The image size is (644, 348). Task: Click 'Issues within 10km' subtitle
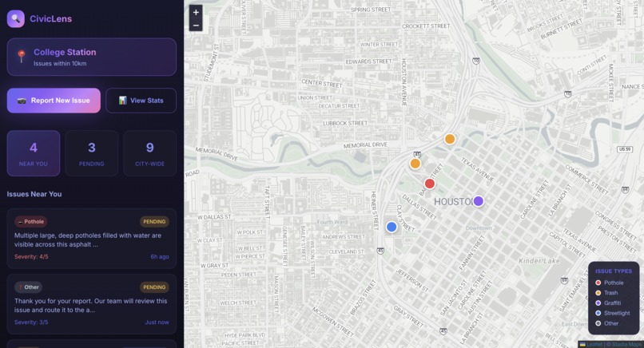pos(60,64)
